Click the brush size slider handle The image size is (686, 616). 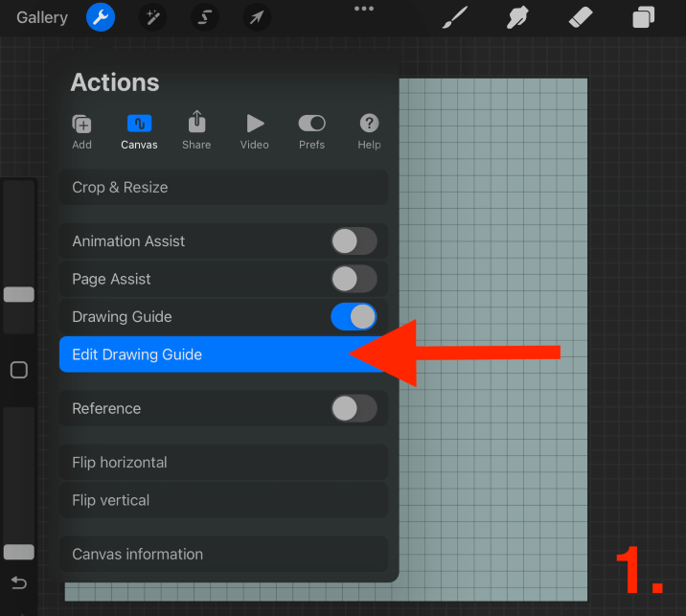[19, 294]
